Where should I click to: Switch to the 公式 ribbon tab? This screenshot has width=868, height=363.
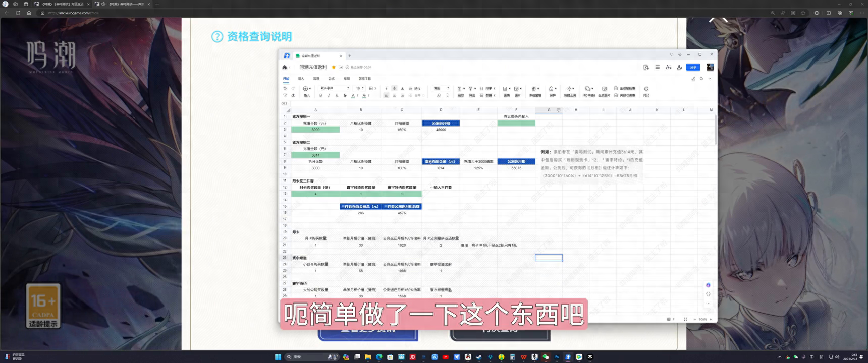point(332,79)
